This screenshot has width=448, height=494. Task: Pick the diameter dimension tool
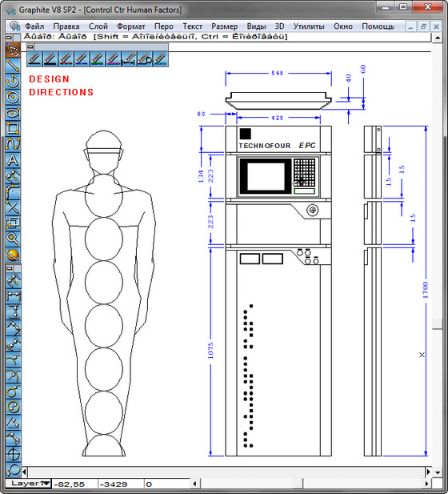click(14, 407)
